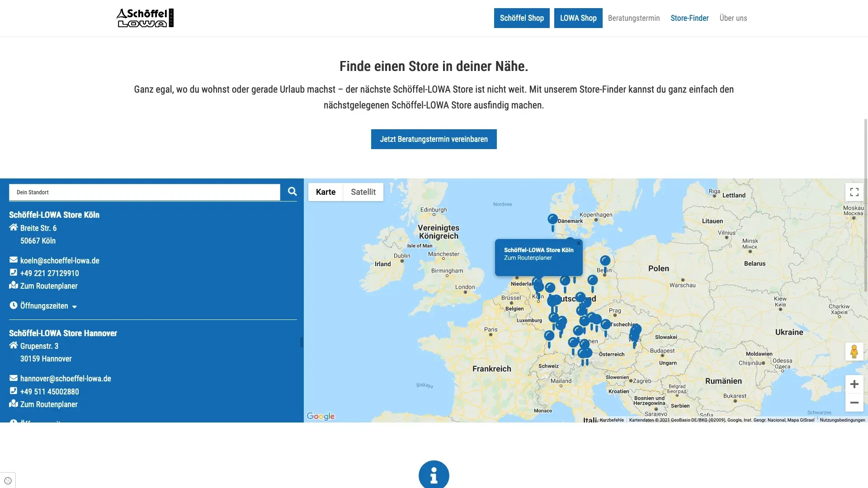Click the 30159 Hannover address line

46,359
